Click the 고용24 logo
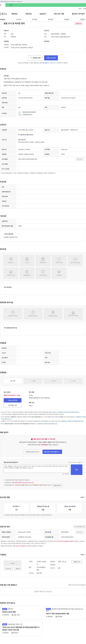This screenshot has height=644, width=86. [x=3, y=14]
